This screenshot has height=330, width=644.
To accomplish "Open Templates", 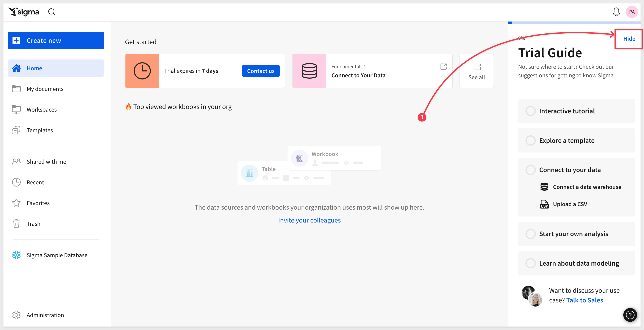I will click(x=56, y=130).
